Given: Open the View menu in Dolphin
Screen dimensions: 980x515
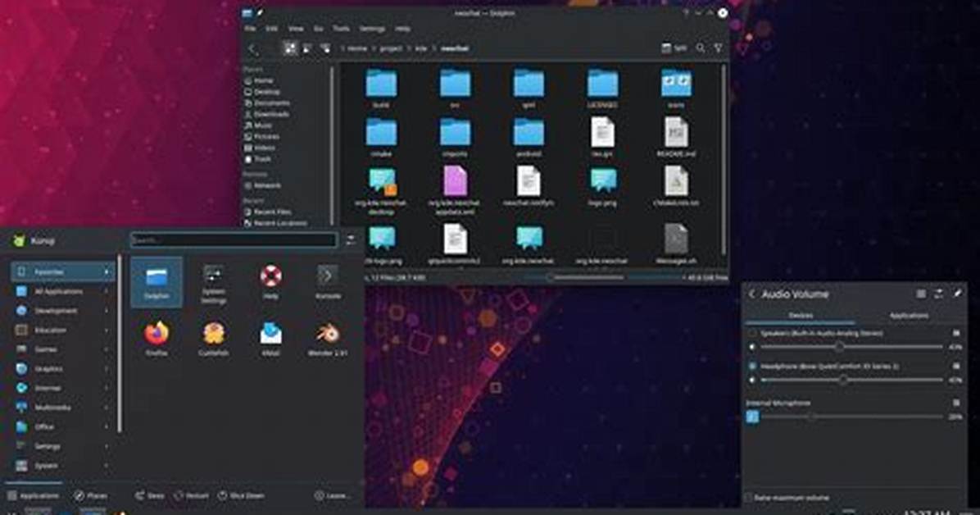Looking at the screenshot, I should coord(296,29).
